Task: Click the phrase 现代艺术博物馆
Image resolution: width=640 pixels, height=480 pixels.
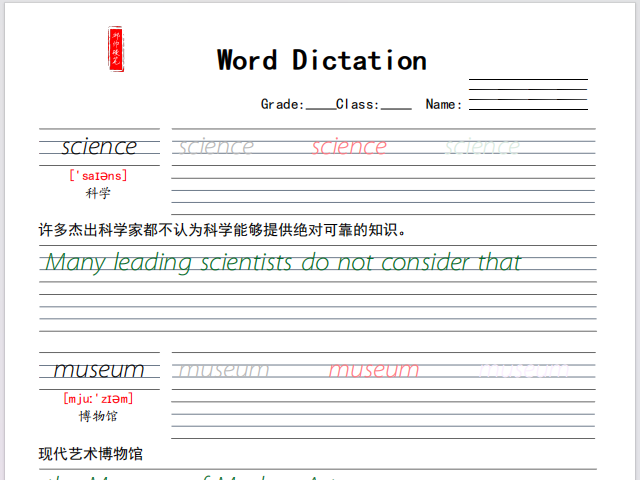Action: (x=90, y=454)
